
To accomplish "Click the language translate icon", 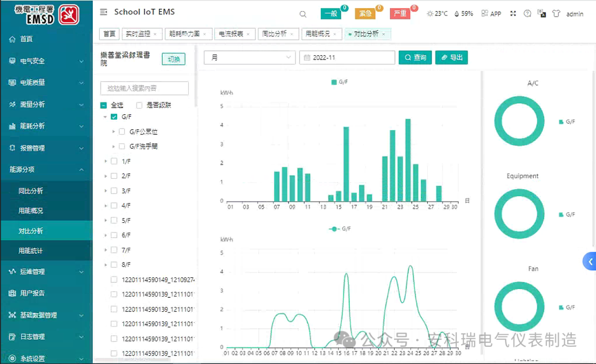I will click(x=542, y=13).
